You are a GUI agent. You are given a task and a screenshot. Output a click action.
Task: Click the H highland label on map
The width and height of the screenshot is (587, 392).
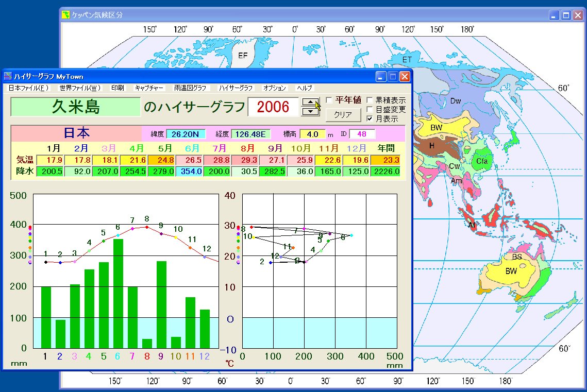pyautogui.click(x=432, y=145)
